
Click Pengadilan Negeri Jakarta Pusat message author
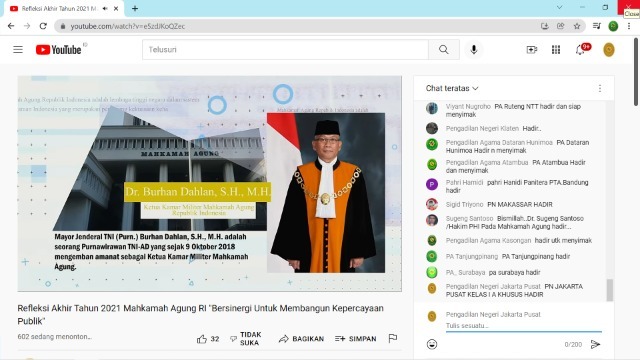point(493,287)
